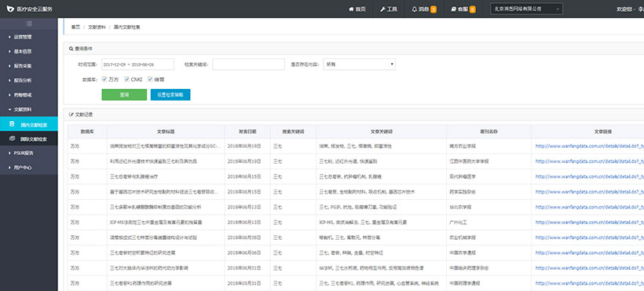Expand the 报告采集 sidebar section
The image size is (644, 291).
point(29,66)
